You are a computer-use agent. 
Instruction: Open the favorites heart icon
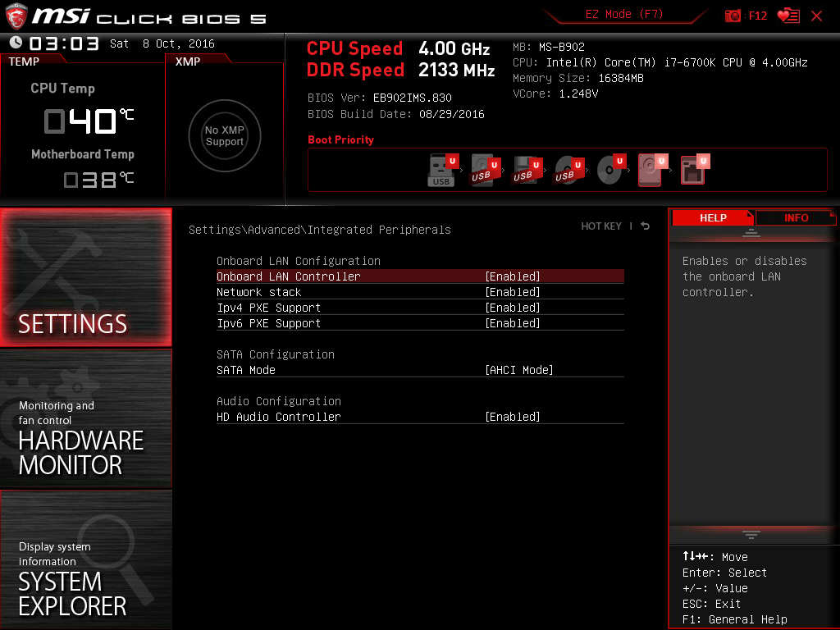point(788,16)
